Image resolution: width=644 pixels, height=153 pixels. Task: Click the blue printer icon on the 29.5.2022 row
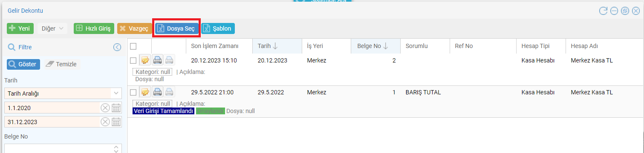pyautogui.click(x=157, y=92)
